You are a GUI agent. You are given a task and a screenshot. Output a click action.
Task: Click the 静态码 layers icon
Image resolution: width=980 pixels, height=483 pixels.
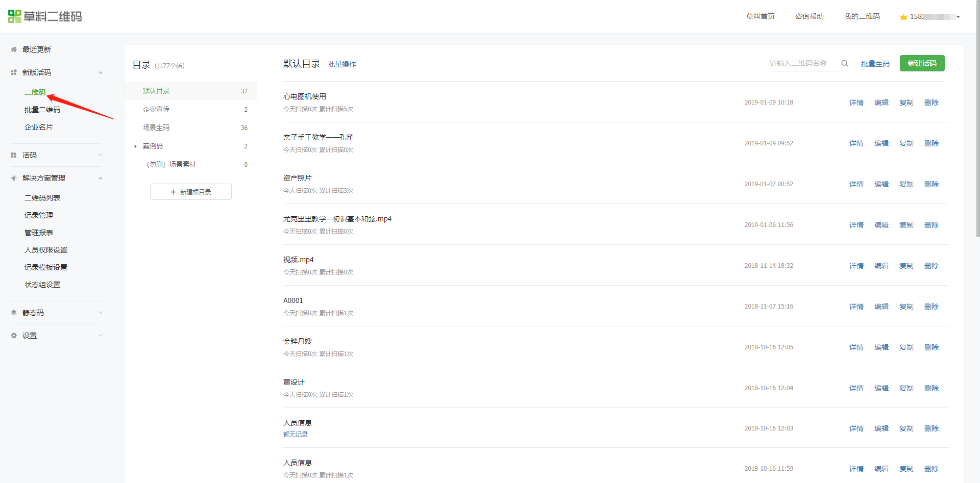click(14, 313)
